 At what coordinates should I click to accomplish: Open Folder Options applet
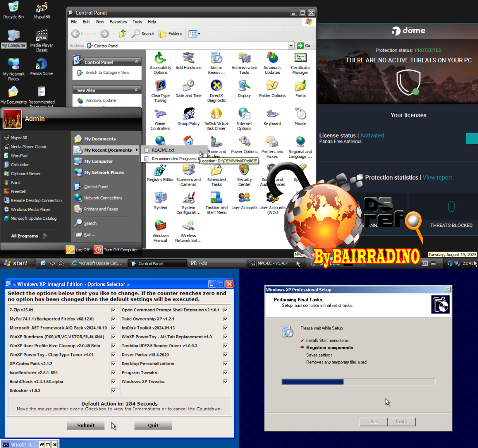(x=272, y=89)
